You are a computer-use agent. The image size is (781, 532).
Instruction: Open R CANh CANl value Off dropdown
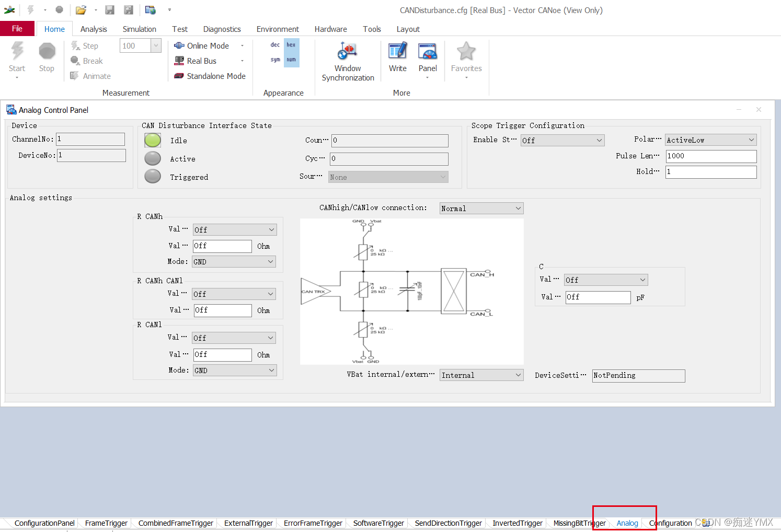coord(234,294)
